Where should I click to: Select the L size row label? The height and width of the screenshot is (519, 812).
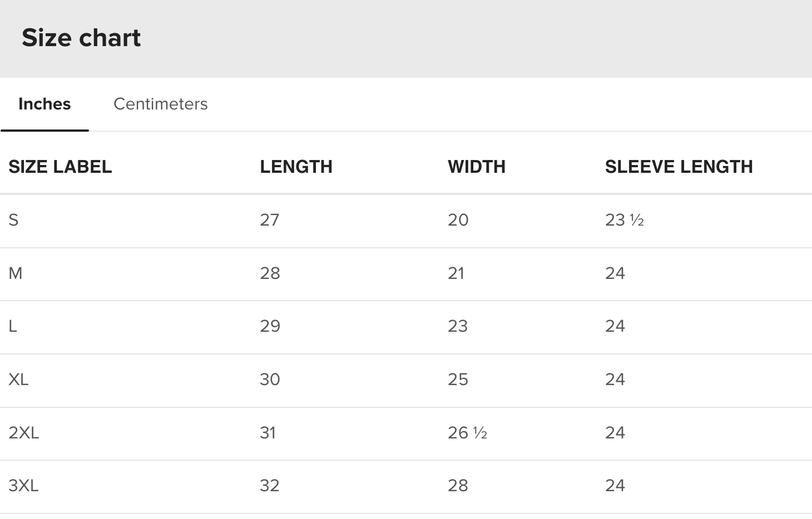(13, 326)
